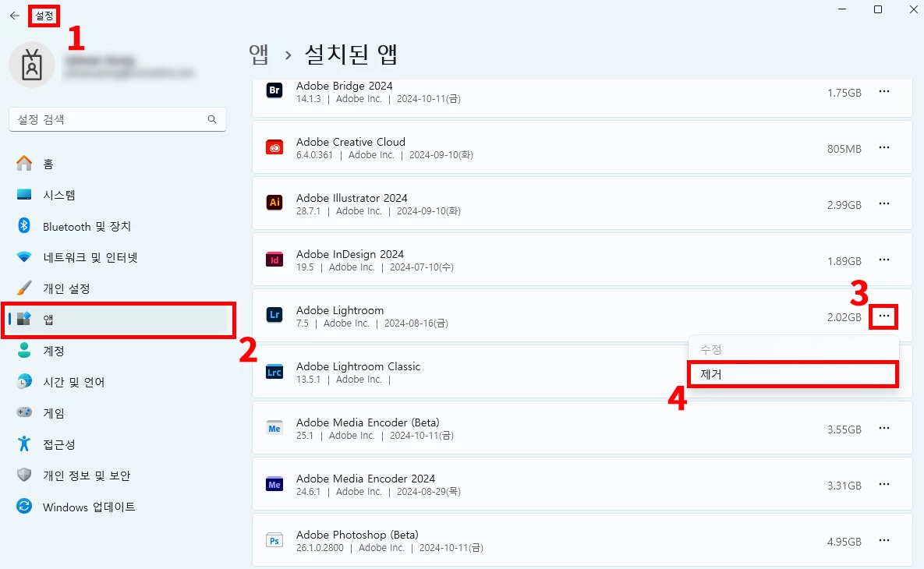
Task: Click the 805MB size value
Action: pyautogui.click(x=844, y=149)
